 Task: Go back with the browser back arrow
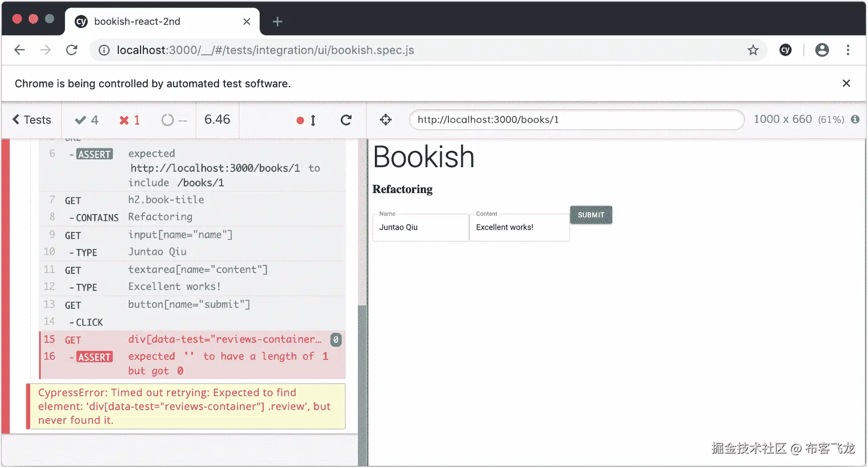pyautogui.click(x=20, y=50)
